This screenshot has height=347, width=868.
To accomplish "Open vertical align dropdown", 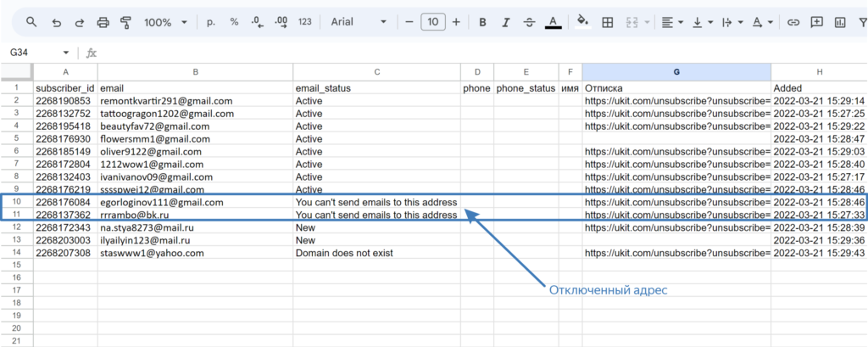I will pos(703,22).
